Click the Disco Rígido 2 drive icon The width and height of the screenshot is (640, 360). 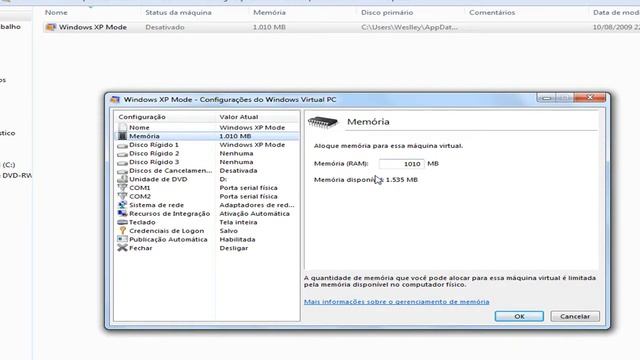pyautogui.click(x=122, y=153)
